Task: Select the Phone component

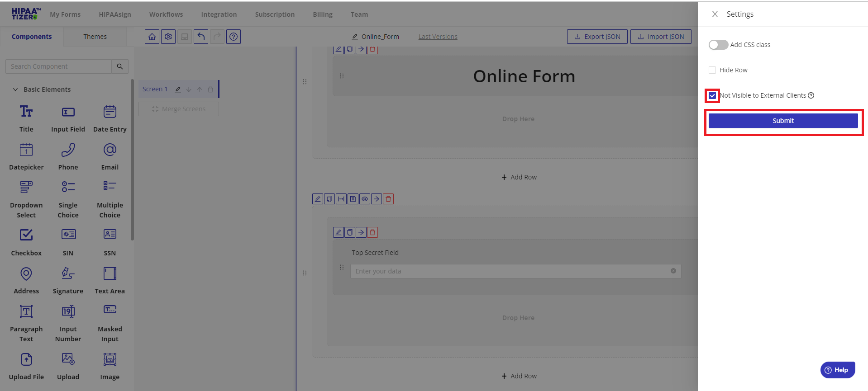Action: 68,157
